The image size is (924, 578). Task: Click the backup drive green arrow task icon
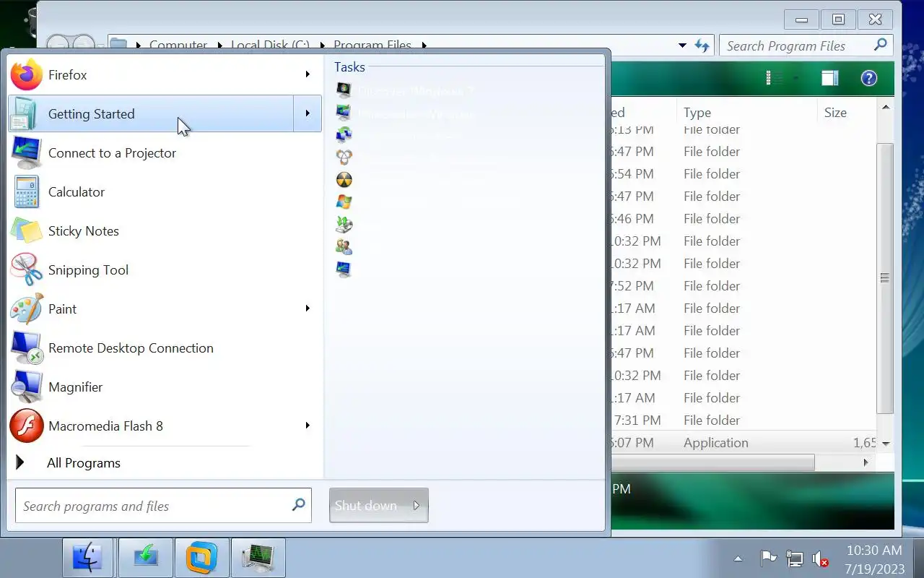point(344,225)
